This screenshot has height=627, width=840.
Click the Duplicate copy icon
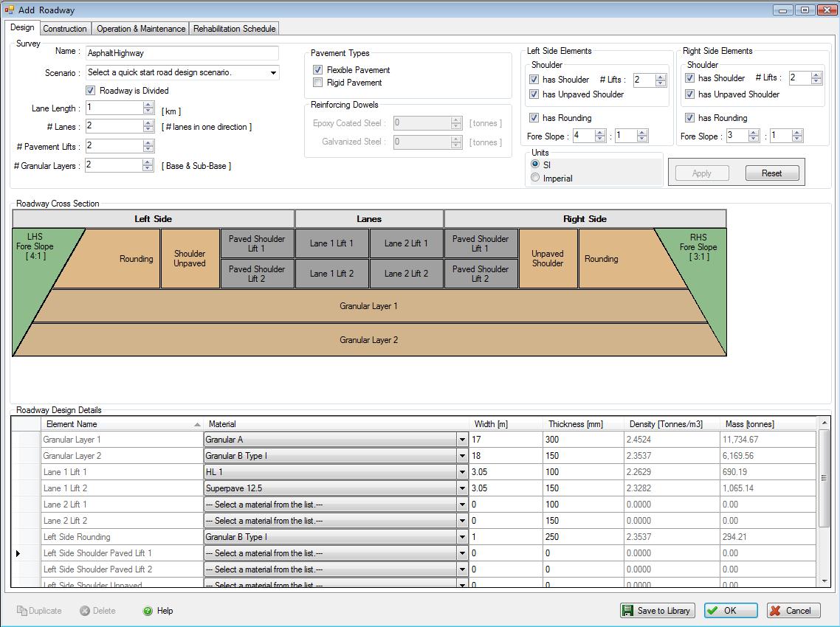pyautogui.click(x=21, y=611)
